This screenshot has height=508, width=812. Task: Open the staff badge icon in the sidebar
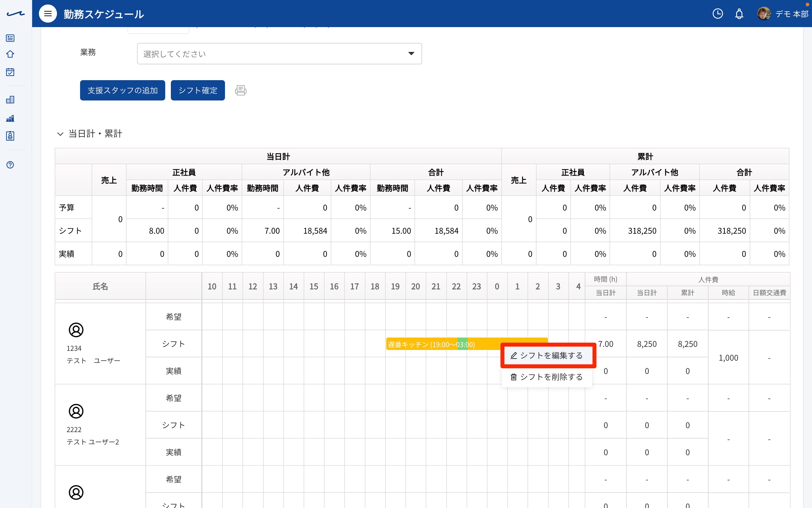tap(10, 136)
